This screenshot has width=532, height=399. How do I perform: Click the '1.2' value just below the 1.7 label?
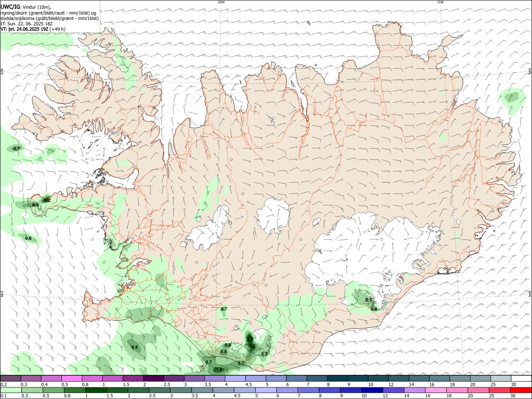252,346
